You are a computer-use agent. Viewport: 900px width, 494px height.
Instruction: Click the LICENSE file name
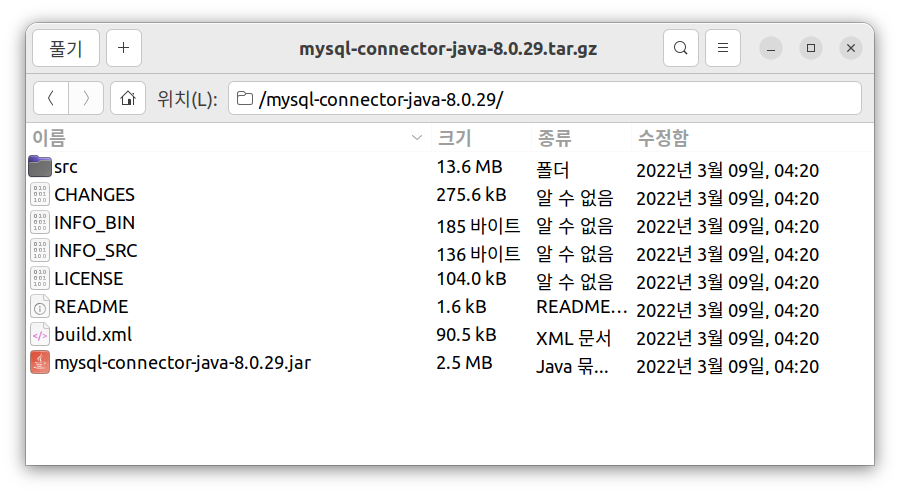pos(89,279)
